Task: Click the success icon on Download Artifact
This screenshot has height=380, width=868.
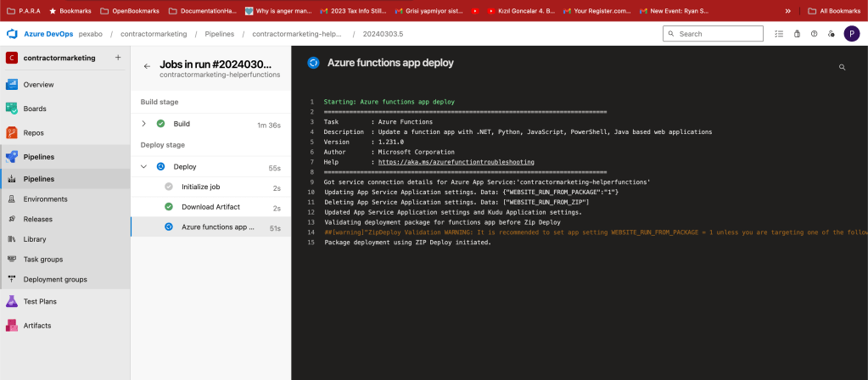Action: click(x=169, y=207)
